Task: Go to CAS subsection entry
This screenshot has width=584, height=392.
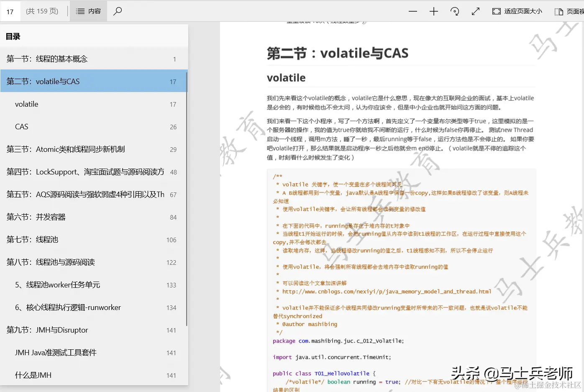Action: pos(94,127)
